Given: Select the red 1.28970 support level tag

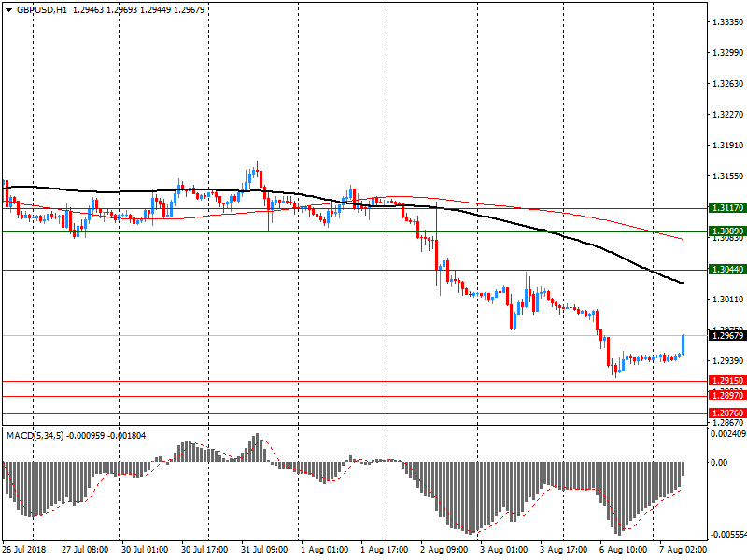Looking at the screenshot, I should tap(726, 396).
